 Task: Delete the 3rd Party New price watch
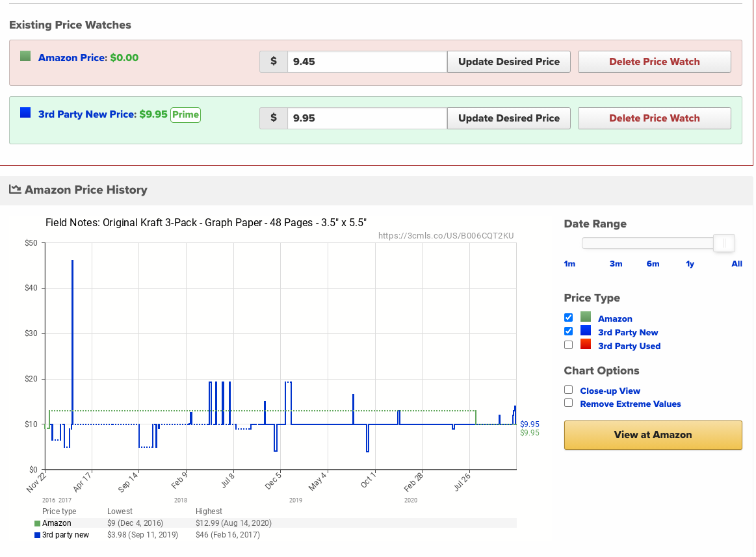pos(654,118)
